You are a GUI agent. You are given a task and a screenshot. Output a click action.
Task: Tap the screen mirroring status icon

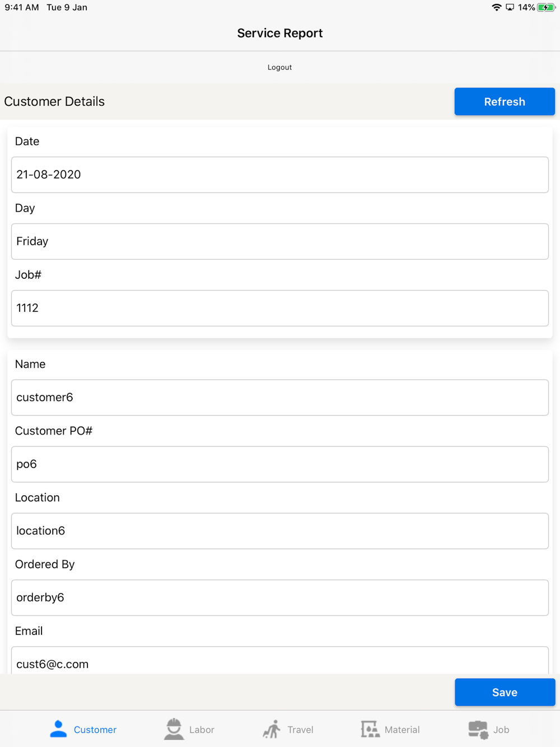[x=510, y=7]
